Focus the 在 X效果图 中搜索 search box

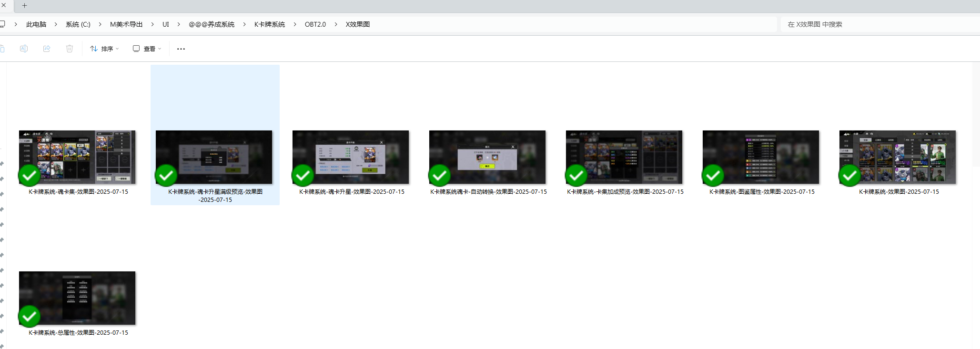coord(877,24)
